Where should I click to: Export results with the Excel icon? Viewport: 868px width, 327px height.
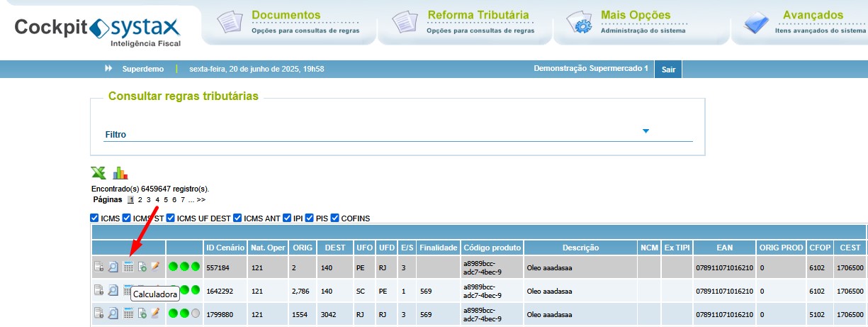(x=98, y=172)
